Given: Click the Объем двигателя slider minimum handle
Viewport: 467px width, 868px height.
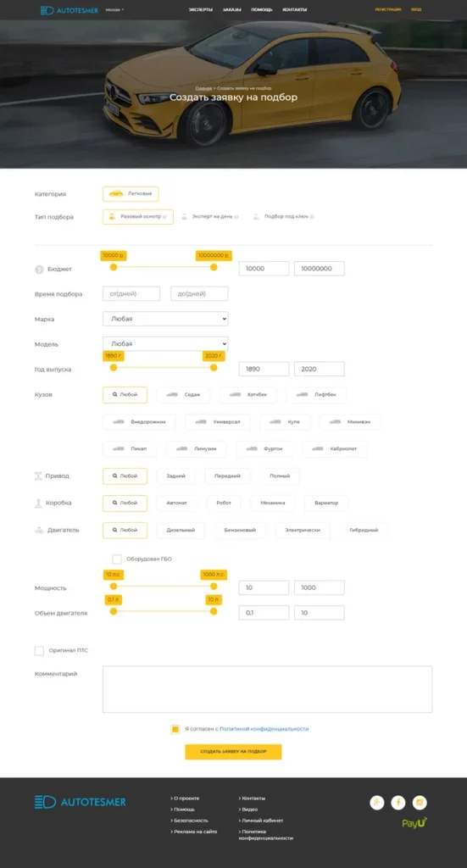Looking at the screenshot, I should pyautogui.click(x=114, y=611).
